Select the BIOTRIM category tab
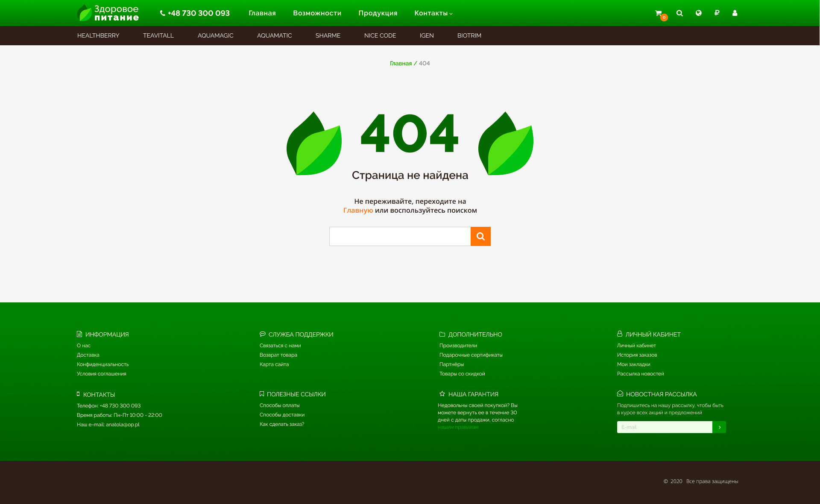Image resolution: width=820 pixels, height=504 pixels. [x=469, y=35]
